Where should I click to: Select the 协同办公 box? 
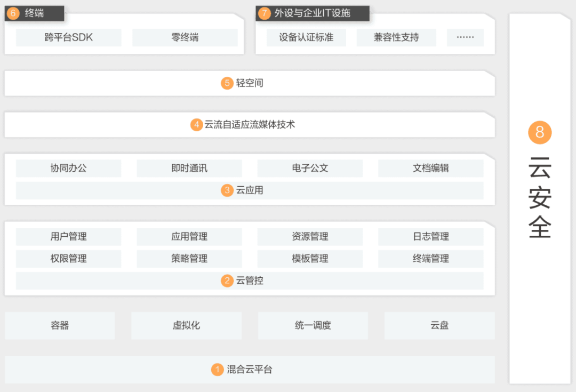[69, 168]
